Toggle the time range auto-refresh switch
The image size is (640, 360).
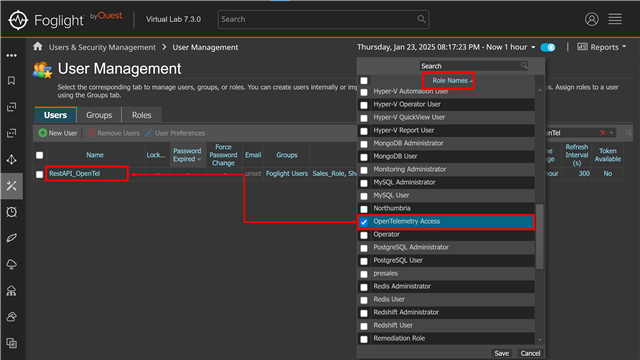[548, 47]
